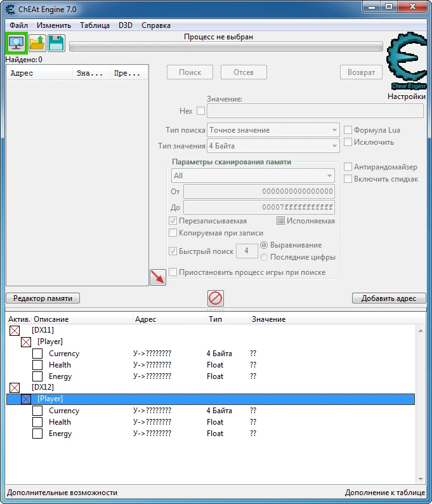The width and height of the screenshot is (432, 504).
Task: Open Редактор памяти
Action: point(43,298)
